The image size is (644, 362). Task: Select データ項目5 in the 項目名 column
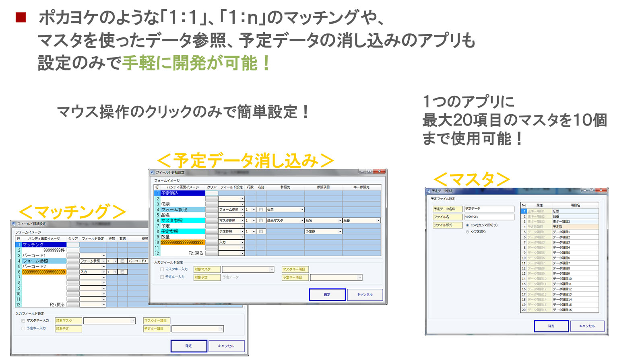pos(575,253)
